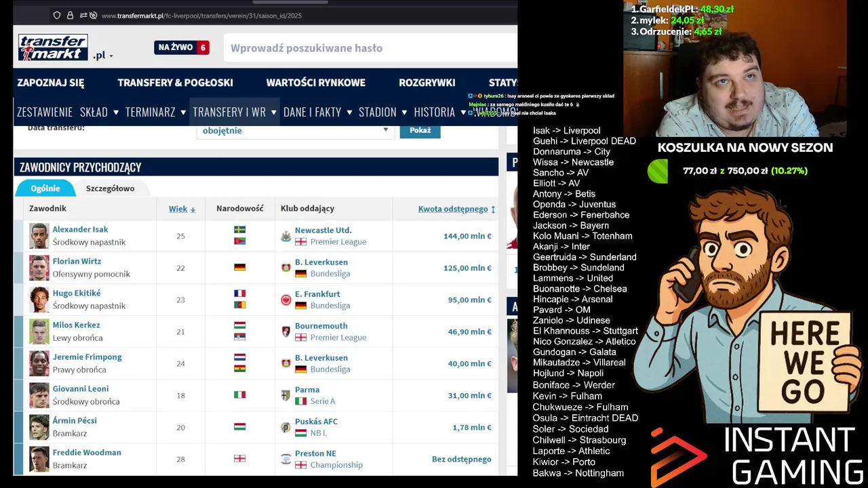Click the Transfermarkt logo

(x=53, y=47)
